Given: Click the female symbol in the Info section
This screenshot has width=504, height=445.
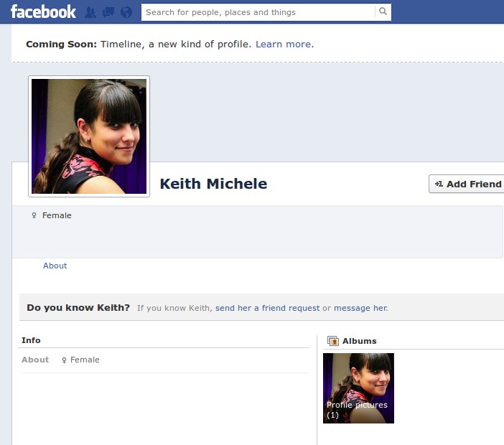Looking at the screenshot, I should (x=64, y=360).
